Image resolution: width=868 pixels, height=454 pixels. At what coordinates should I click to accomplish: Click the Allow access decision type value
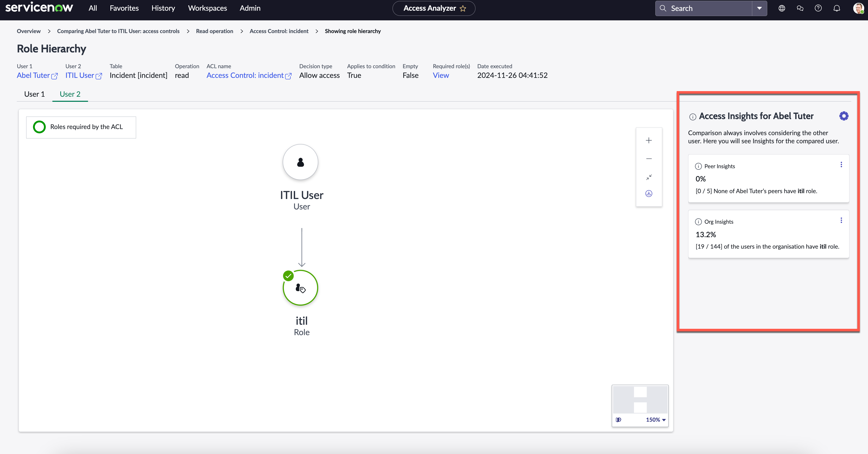[x=320, y=76]
